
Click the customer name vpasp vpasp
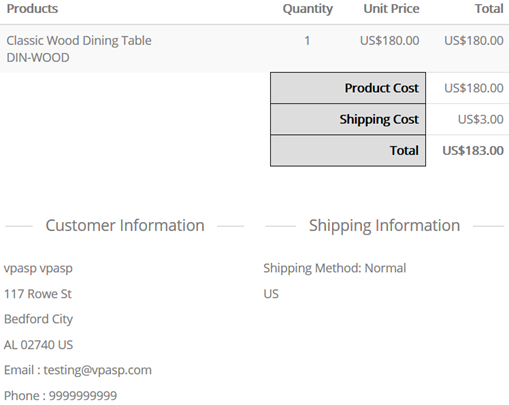click(x=38, y=269)
